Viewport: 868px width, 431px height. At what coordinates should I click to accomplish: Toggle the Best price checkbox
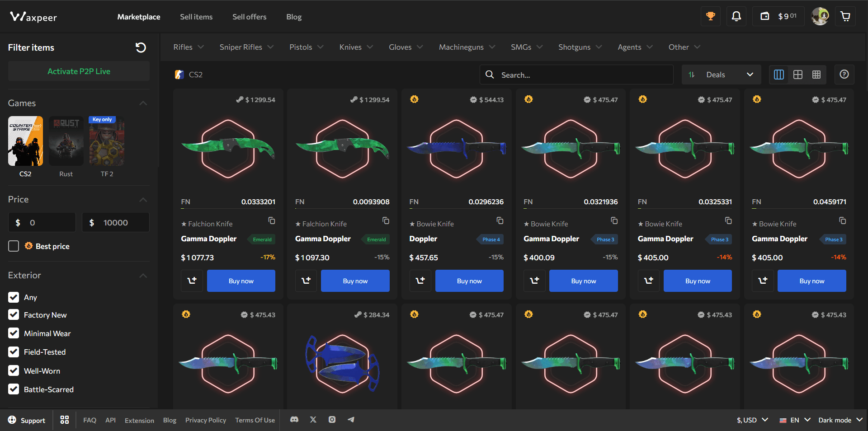pos(14,246)
